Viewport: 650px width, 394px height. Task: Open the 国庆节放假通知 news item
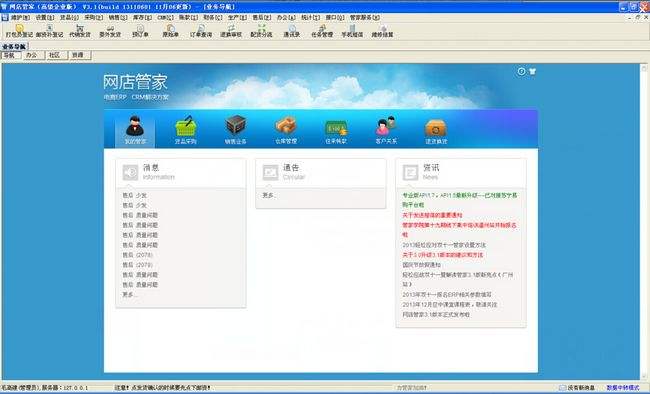422,265
